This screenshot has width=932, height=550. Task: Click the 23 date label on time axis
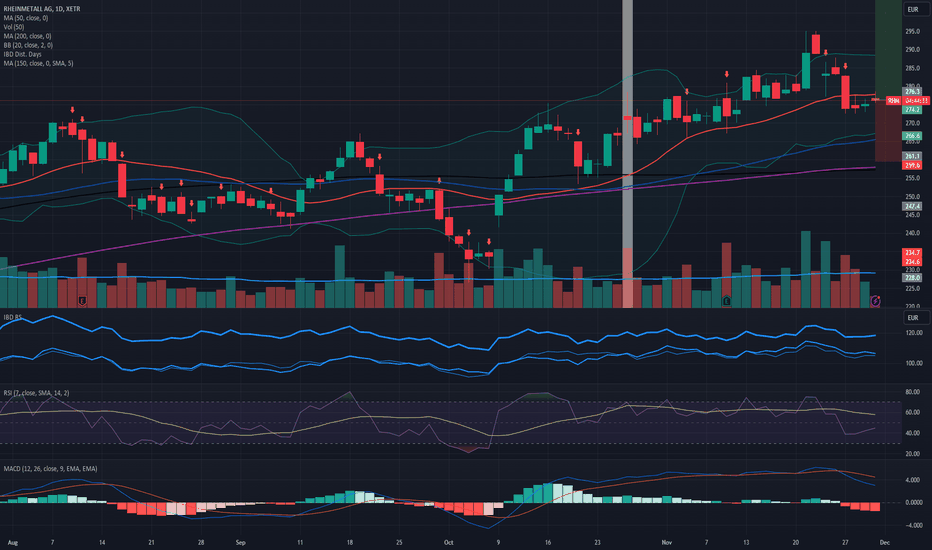[x=597, y=542]
